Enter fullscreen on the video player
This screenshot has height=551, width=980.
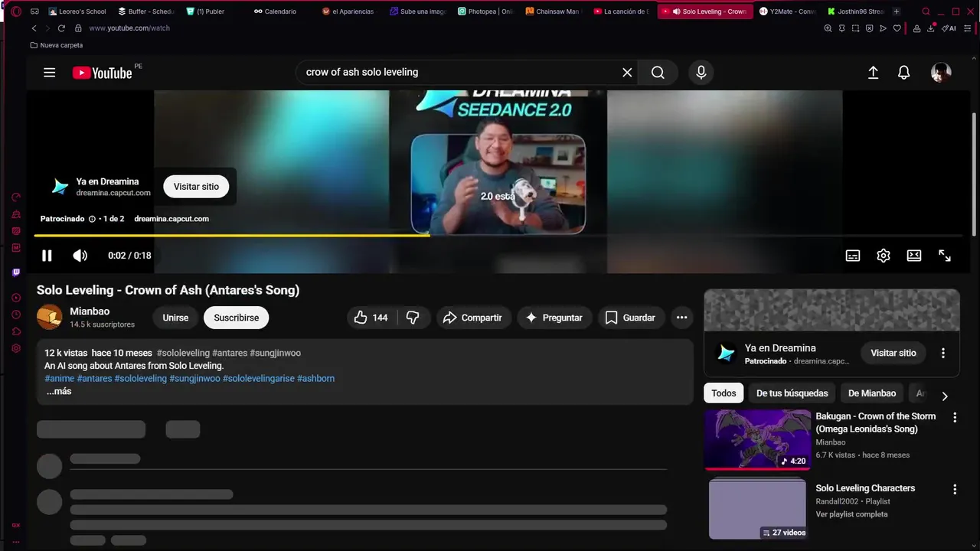[945, 256]
